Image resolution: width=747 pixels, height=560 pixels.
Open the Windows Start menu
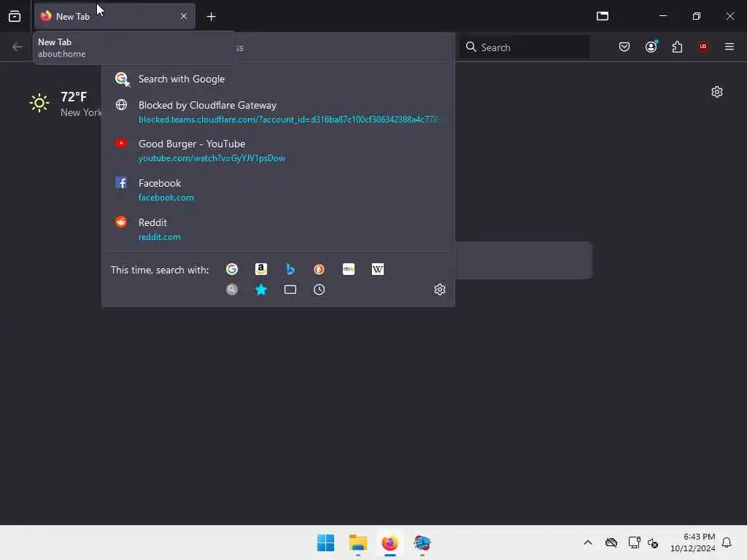pyautogui.click(x=326, y=542)
